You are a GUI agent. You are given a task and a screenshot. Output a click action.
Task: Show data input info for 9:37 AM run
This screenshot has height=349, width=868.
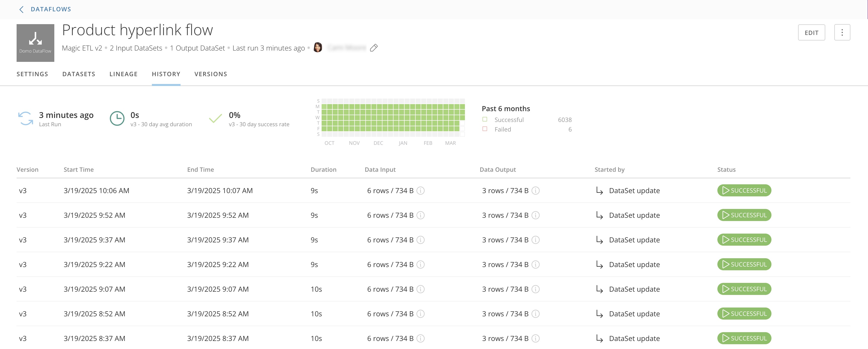click(420, 240)
